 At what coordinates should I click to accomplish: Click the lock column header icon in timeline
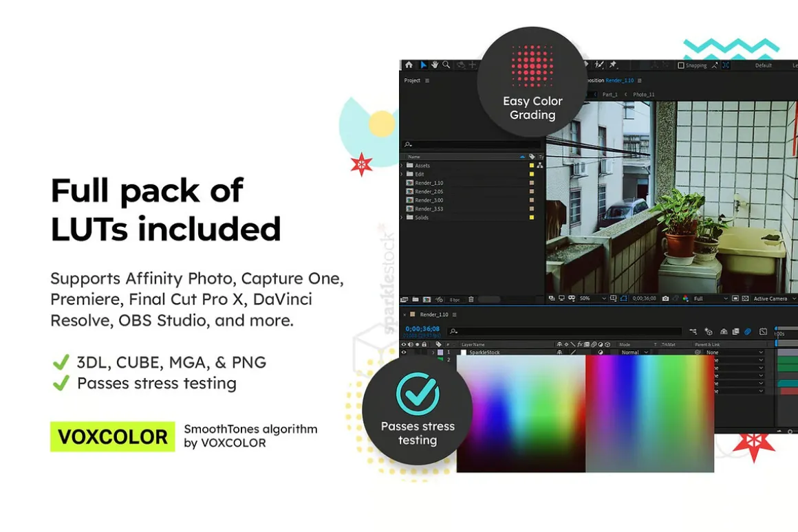tap(424, 344)
